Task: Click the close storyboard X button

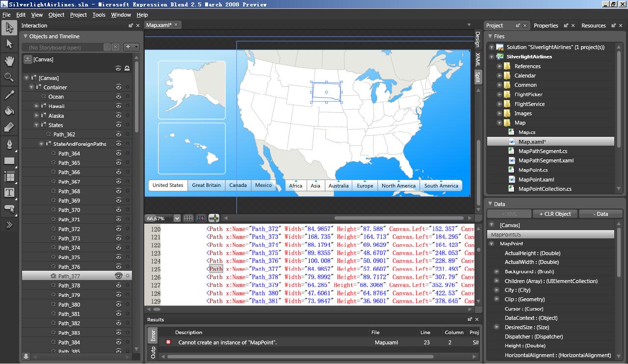Action: (x=115, y=47)
